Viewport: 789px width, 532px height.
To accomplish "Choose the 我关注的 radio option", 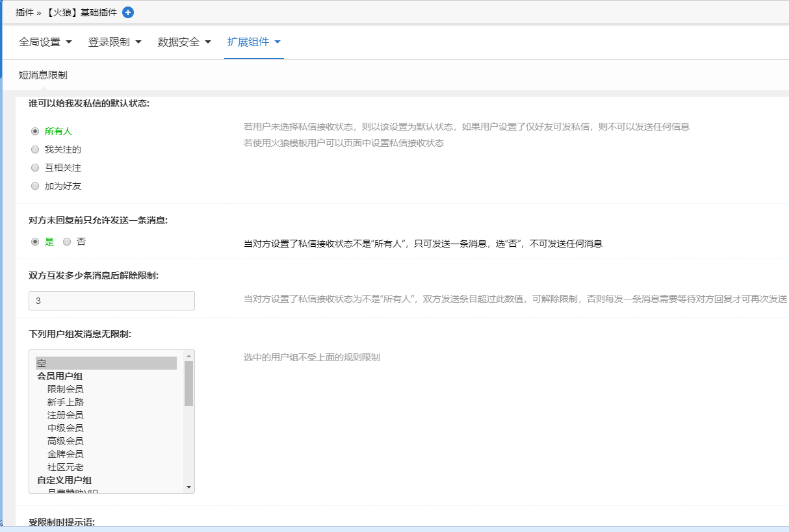I will tap(35, 149).
